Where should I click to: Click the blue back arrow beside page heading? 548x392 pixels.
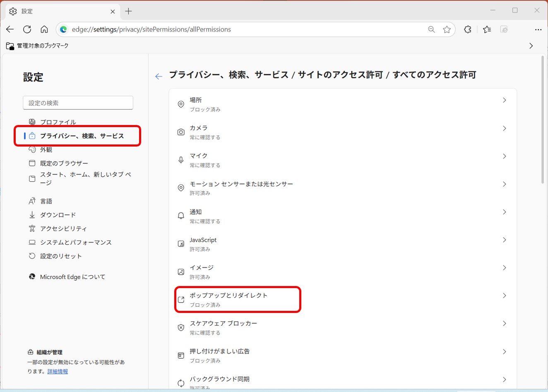pyautogui.click(x=159, y=76)
